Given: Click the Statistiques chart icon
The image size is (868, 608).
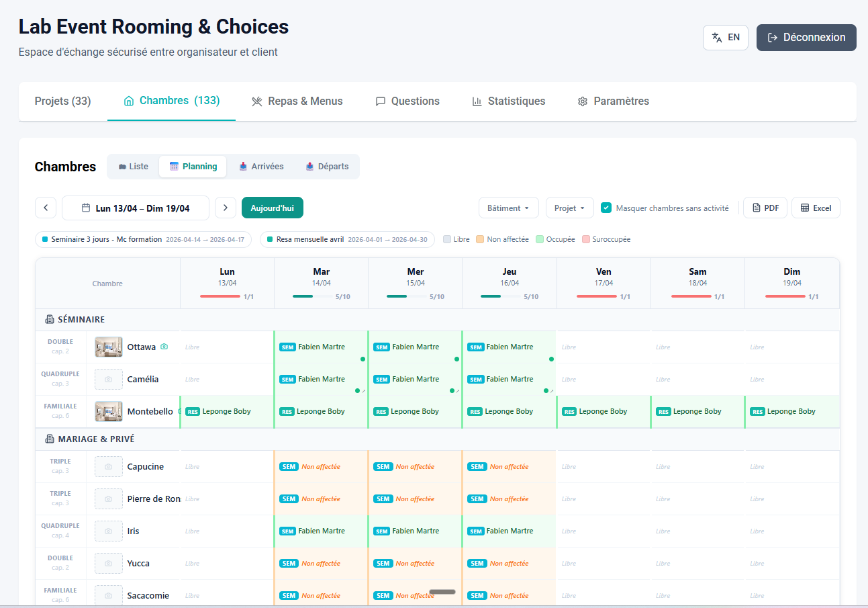Looking at the screenshot, I should click(x=477, y=101).
